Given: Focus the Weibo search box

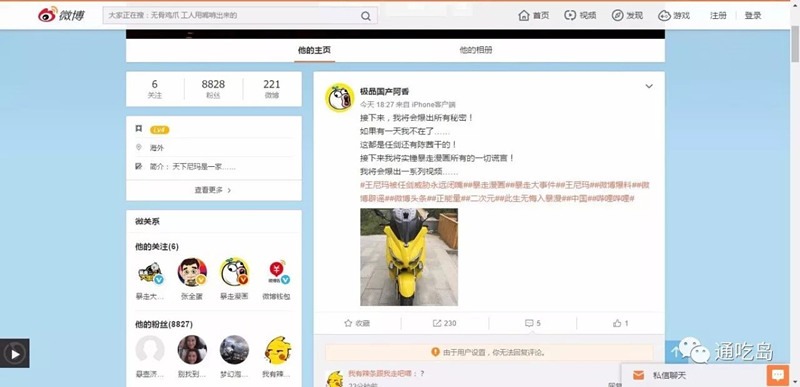Looking at the screenshot, I should 240,15.
